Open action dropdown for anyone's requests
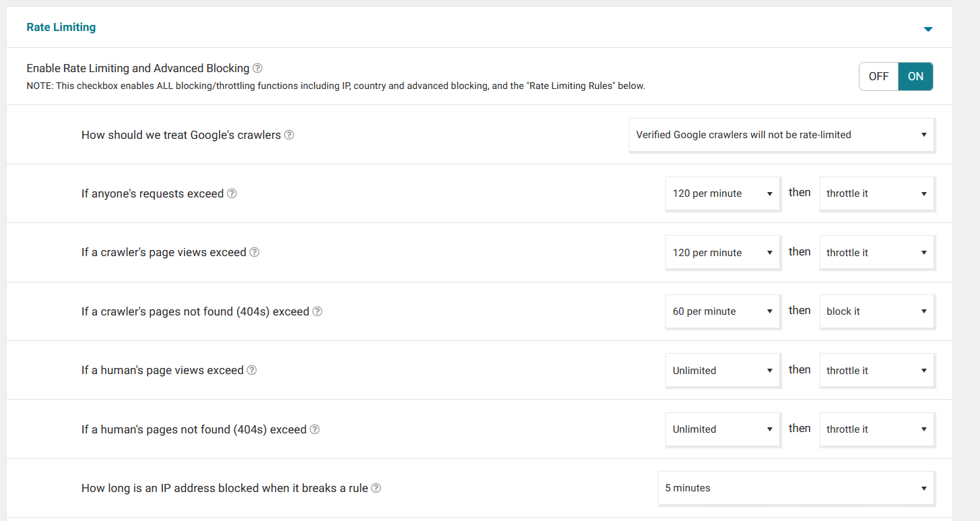 coord(876,193)
